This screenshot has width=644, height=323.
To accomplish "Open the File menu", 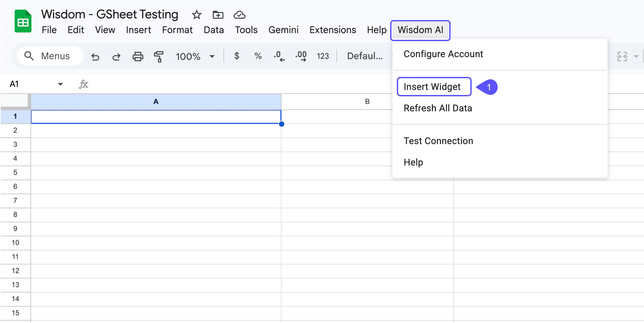I will click(49, 30).
